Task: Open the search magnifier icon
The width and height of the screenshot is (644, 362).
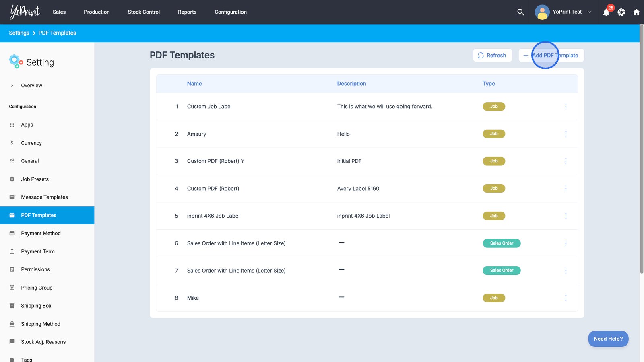Action: [x=520, y=12]
